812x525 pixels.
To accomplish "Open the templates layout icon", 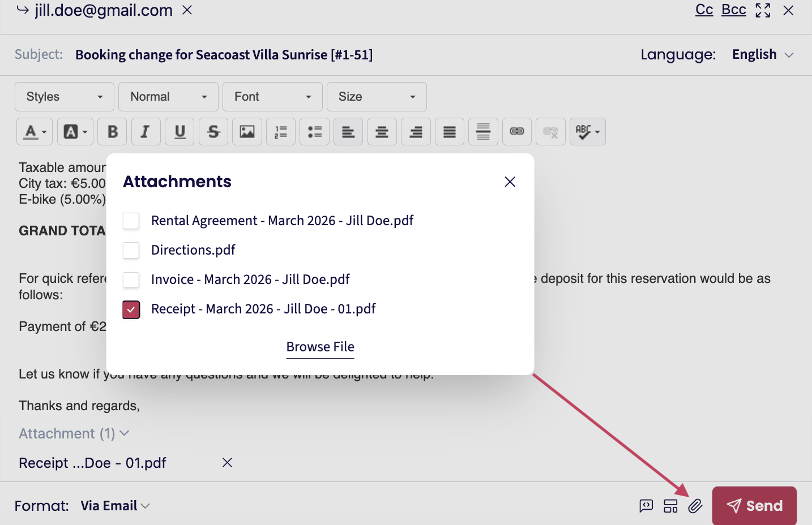I will coord(670,506).
